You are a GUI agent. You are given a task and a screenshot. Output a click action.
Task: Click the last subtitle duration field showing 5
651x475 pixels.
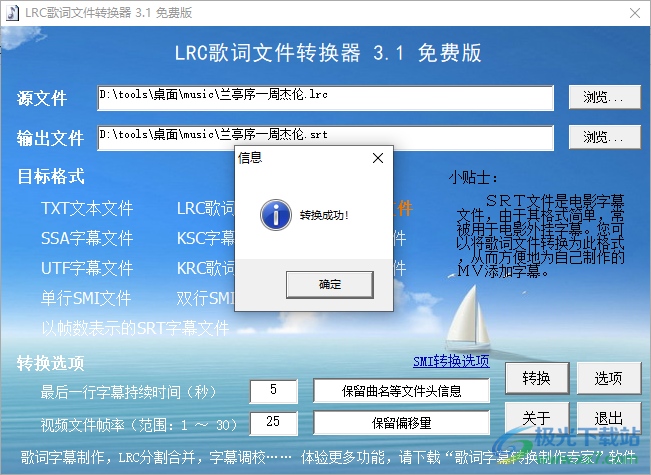coord(274,390)
